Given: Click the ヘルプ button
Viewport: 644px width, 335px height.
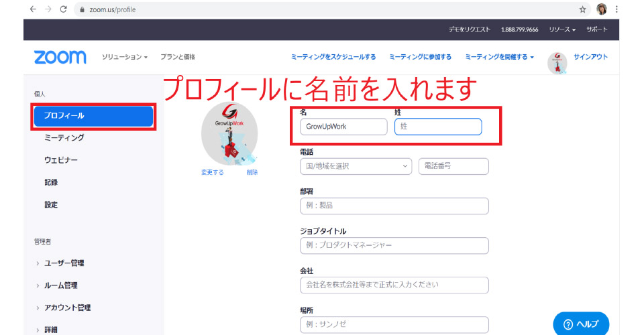Looking at the screenshot, I should coord(581,324).
